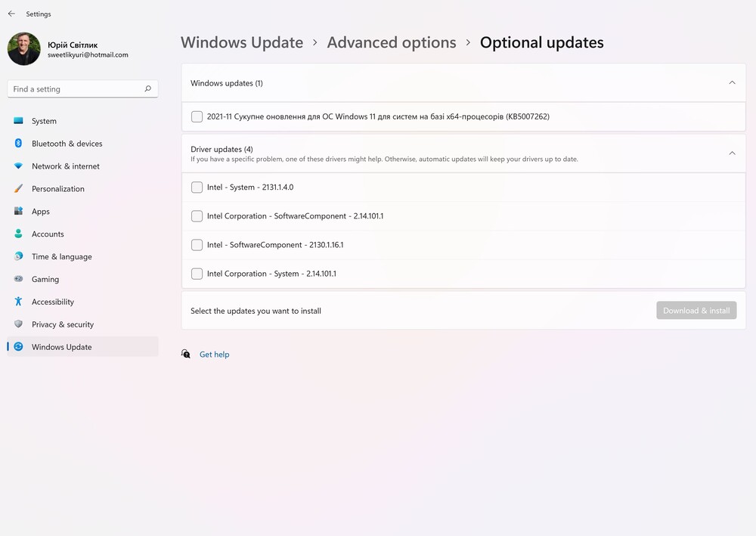Open Bluetooth & devices icon
This screenshot has height=536, width=756.
click(18, 144)
